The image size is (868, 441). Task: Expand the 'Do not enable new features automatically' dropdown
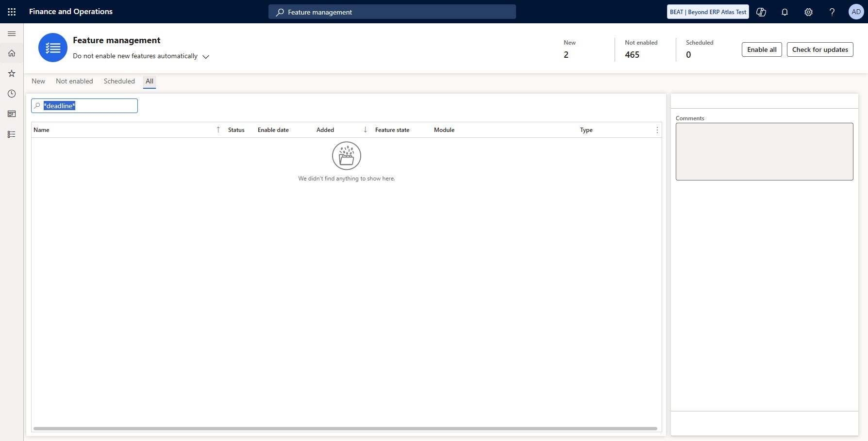pyautogui.click(x=206, y=57)
